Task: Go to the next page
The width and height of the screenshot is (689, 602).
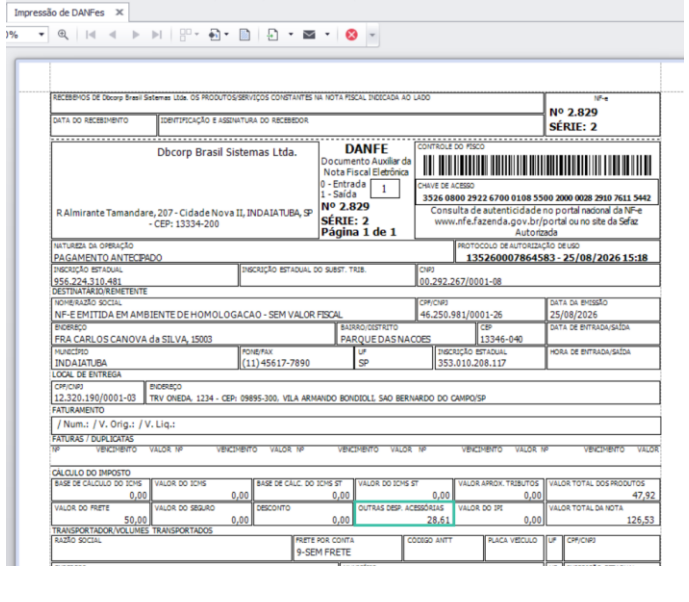Action: 136,35
